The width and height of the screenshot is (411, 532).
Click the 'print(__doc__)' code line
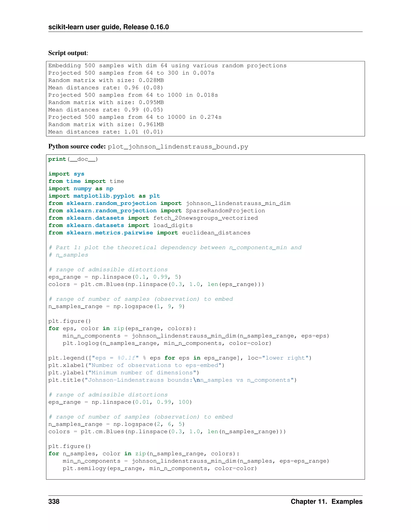coord(73,159)
